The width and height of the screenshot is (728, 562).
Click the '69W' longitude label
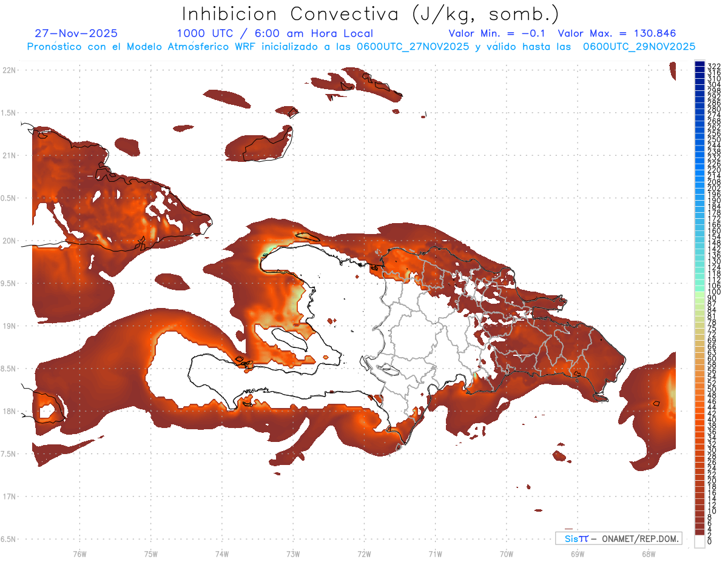[x=578, y=554]
